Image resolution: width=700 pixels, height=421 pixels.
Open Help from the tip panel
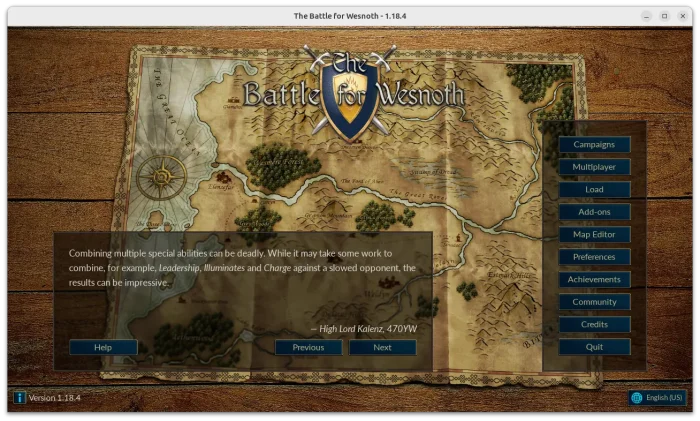[x=103, y=347]
